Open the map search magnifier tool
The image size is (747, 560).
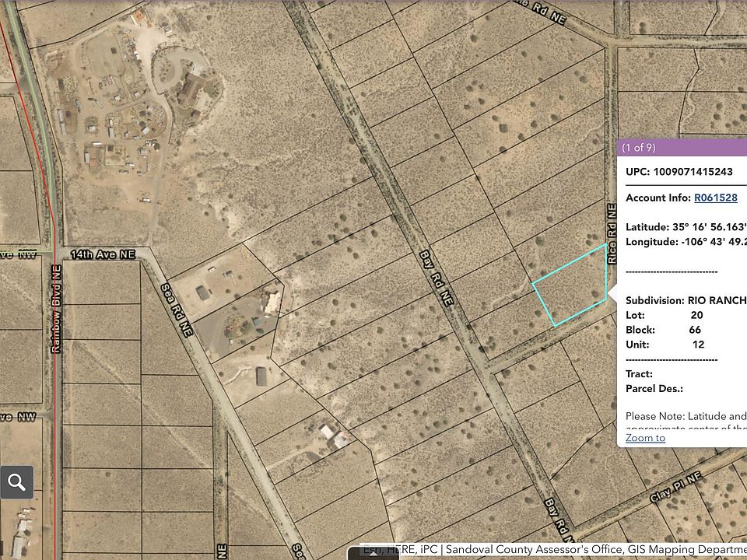point(16,482)
